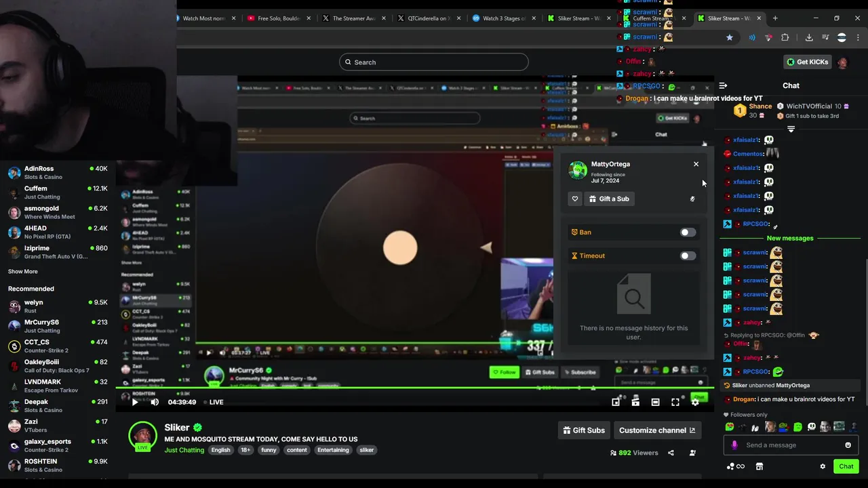Image resolution: width=868 pixels, height=488 pixels.
Task: Click the share icon beside the viewers count
Action: tap(671, 453)
